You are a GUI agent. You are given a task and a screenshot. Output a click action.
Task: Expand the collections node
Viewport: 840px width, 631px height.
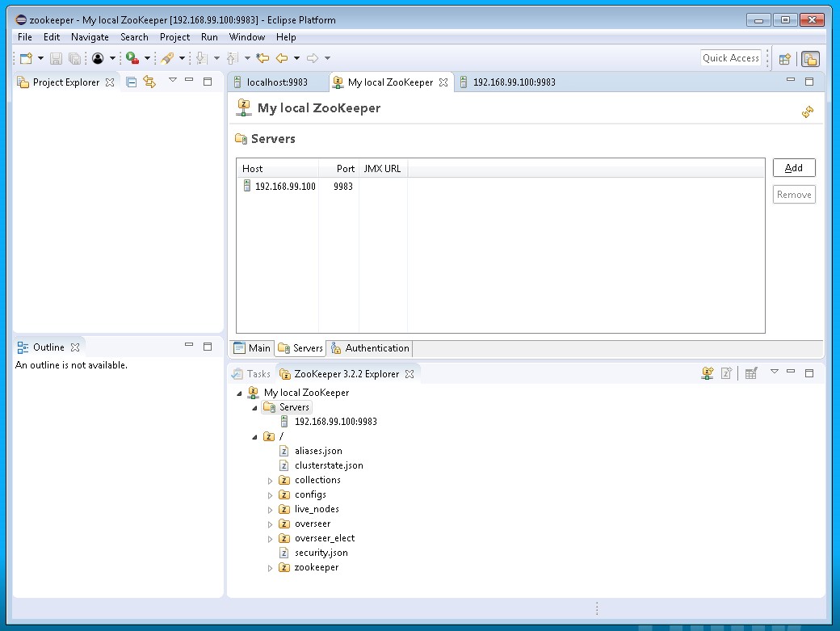coord(271,481)
